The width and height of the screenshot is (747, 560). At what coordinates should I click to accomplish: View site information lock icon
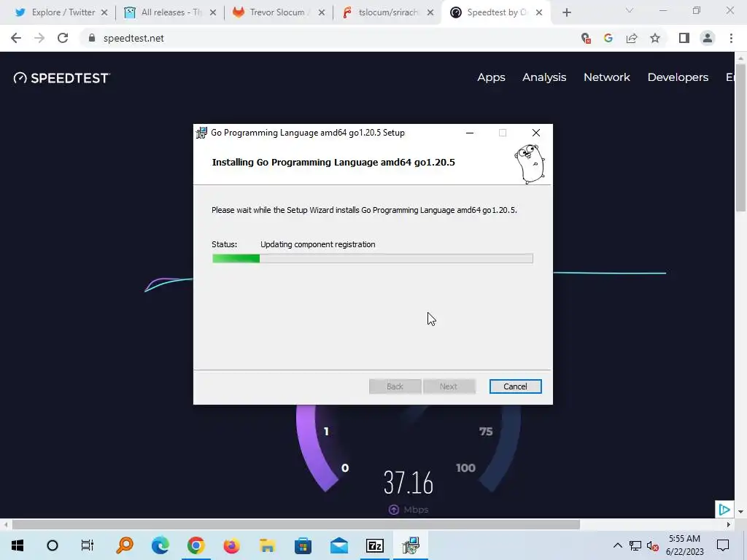pyautogui.click(x=92, y=38)
